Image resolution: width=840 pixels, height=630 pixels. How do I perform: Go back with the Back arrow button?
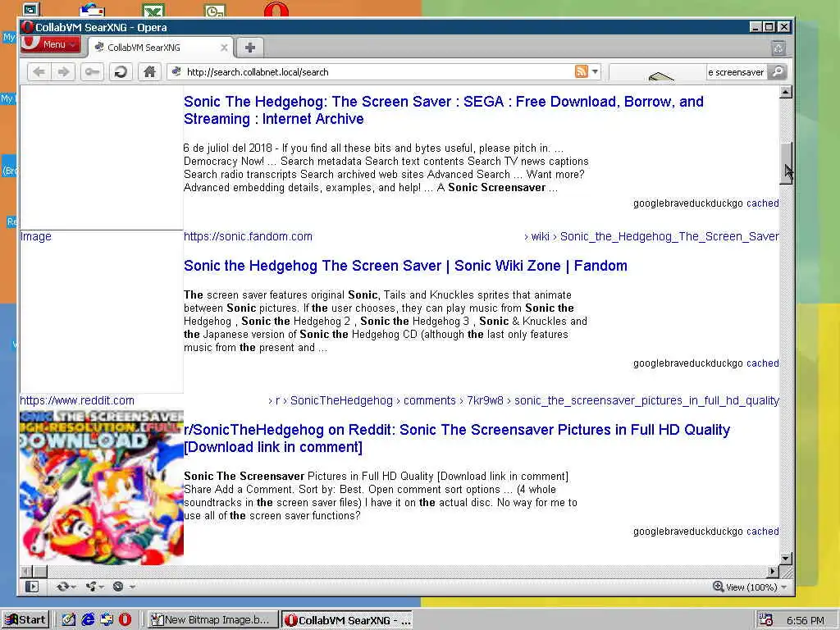pos(39,72)
